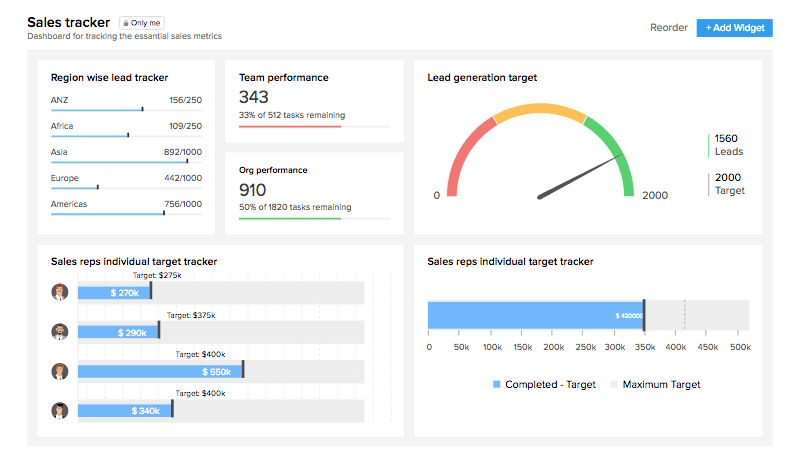The image size is (797, 471).
Task: Click the Sales tracker dashboard title
Action: pos(69,21)
